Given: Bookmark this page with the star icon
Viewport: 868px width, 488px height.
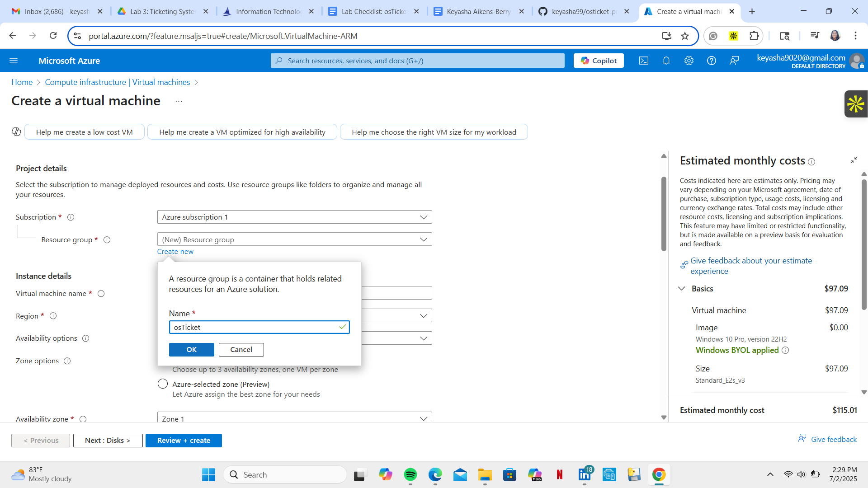Looking at the screenshot, I should [685, 36].
